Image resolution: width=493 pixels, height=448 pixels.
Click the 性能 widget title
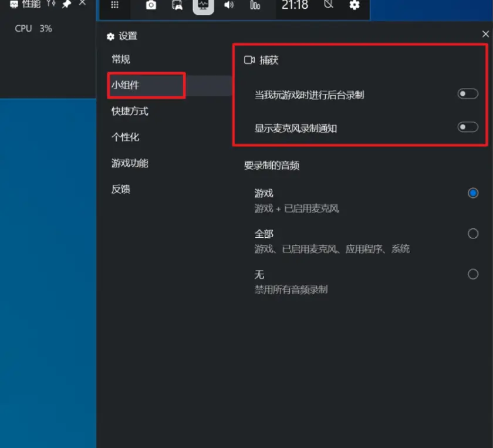coord(31,4)
